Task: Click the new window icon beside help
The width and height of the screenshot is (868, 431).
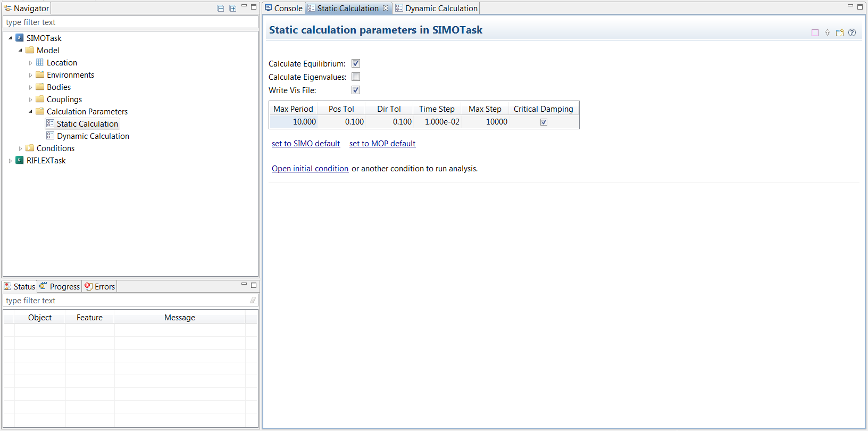Action: (x=840, y=32)
